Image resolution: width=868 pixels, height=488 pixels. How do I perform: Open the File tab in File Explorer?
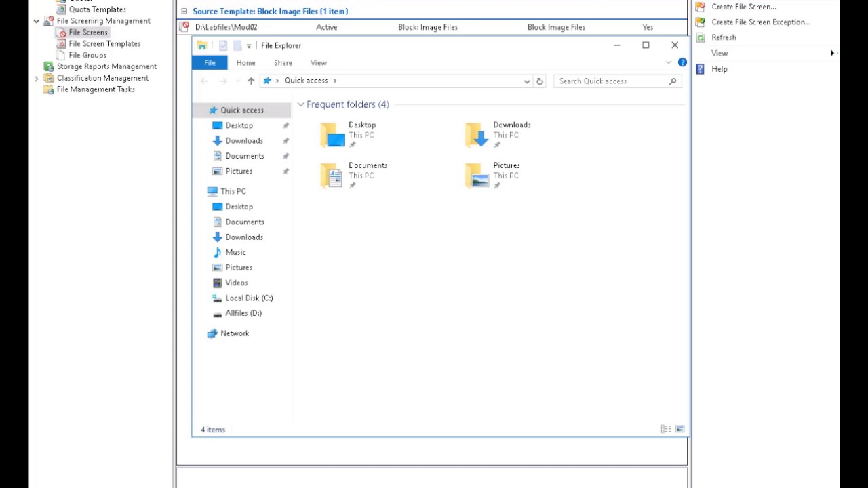click(210, 62)
